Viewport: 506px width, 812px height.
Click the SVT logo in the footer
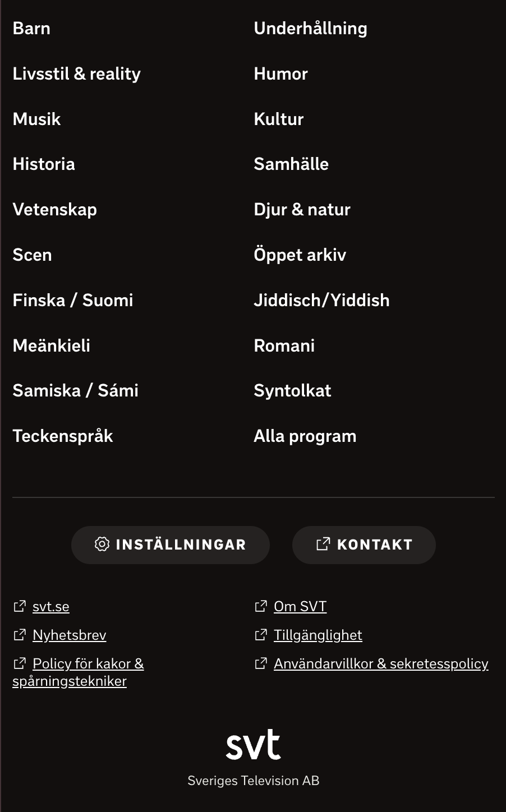point(253,745)
